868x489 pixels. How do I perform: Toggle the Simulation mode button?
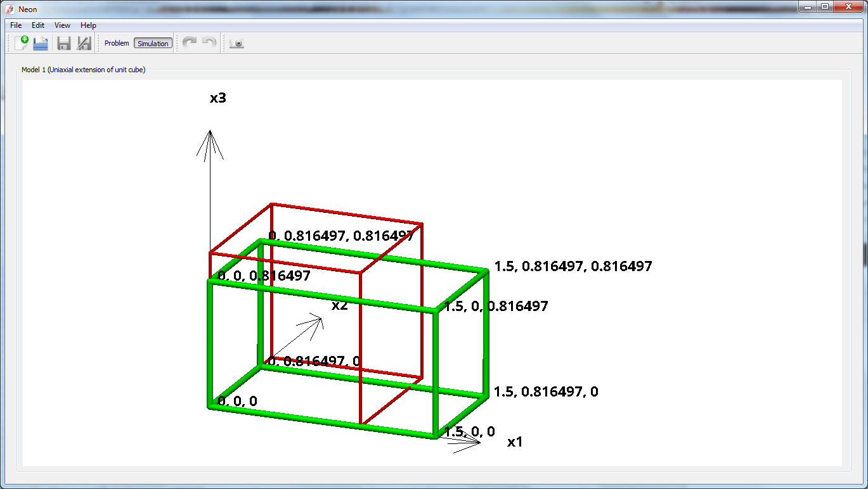tap(153, 43)
